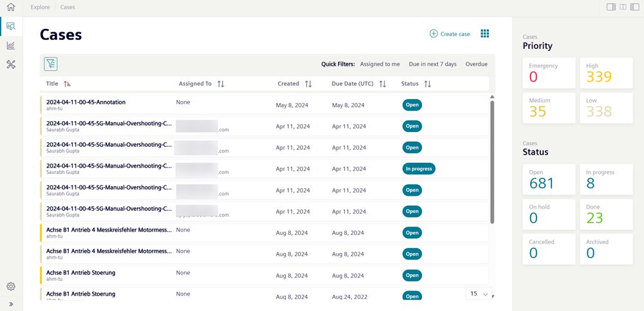
Task: Select Cancelled status card
Action: coord(549,249)
